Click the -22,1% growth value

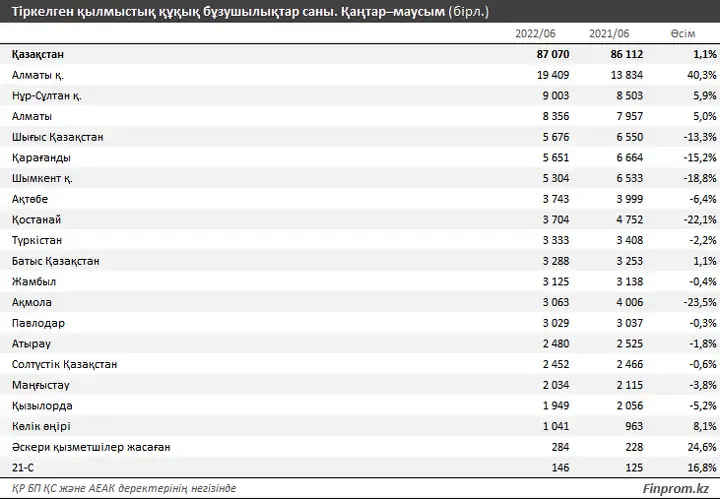click(x=700, y=219)
